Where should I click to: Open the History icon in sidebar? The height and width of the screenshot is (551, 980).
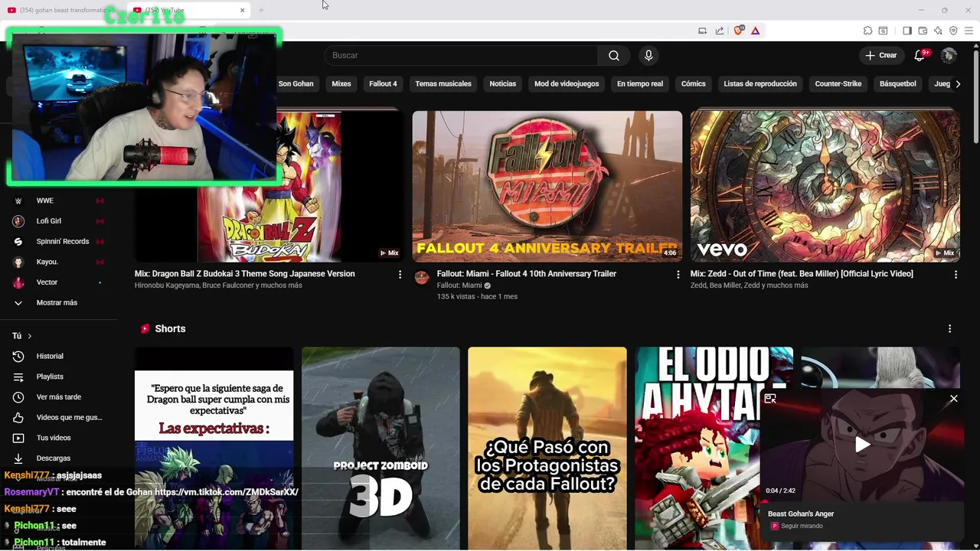(18, 356)
